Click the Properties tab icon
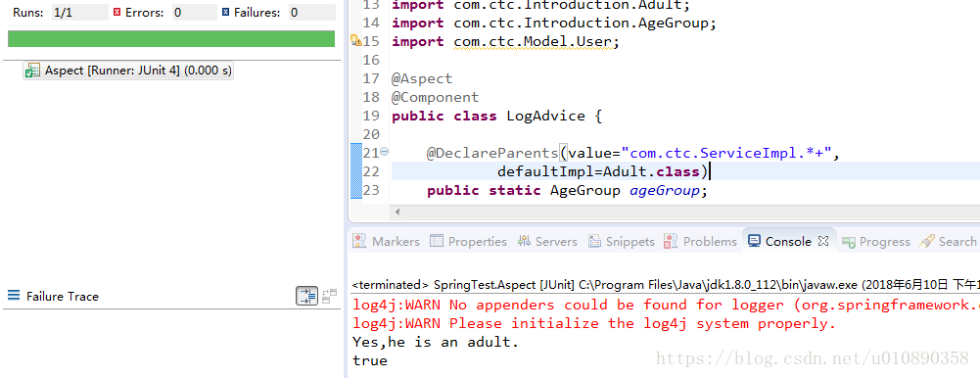 point(437,241)
